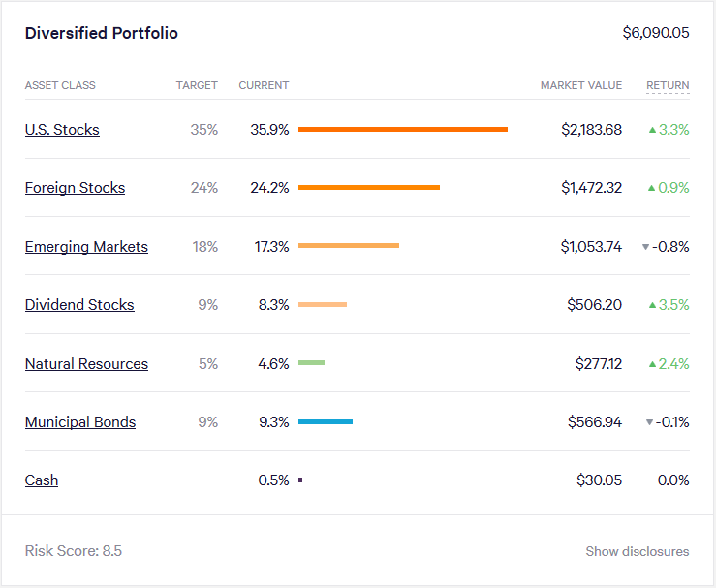Open the U.S. Stocks asset class
Screen dimensions: 716x588
62,130
